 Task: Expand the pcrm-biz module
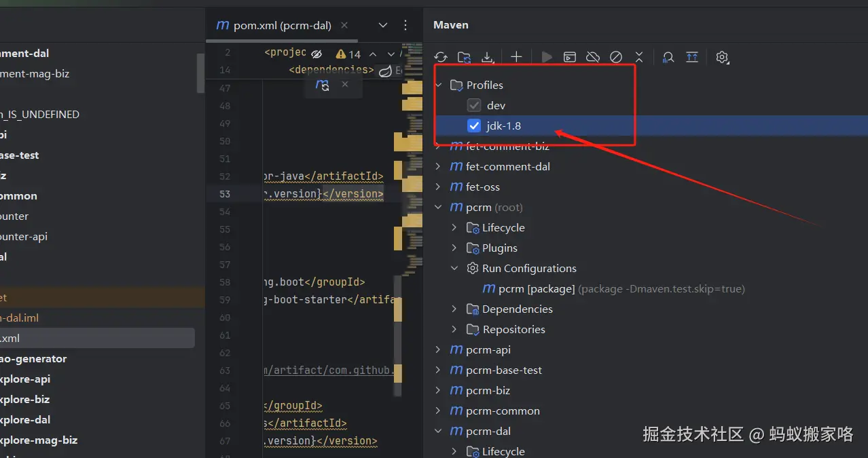tap(439, 390)
